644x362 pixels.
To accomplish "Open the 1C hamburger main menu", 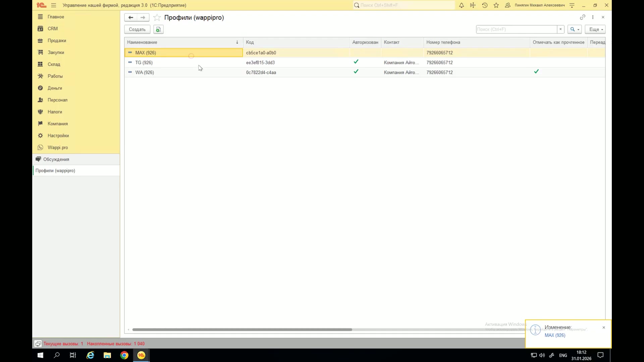I will click(x=54, y=5).
